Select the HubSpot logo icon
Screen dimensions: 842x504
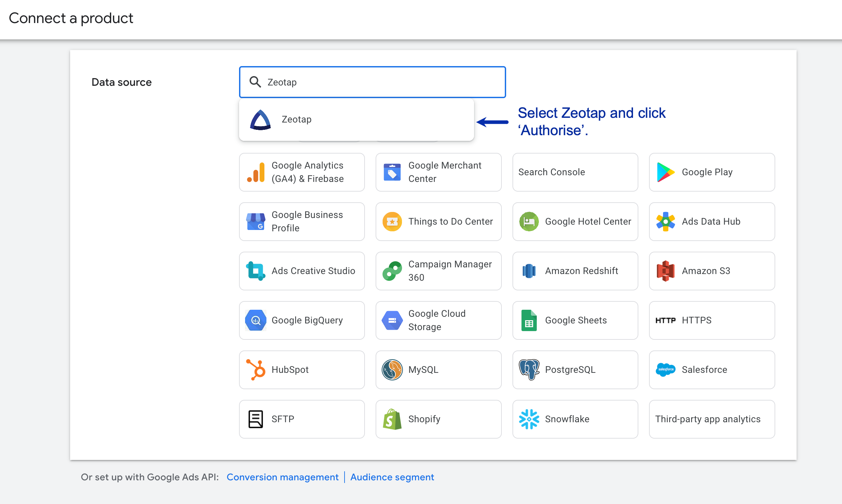[x=256, y=369]
